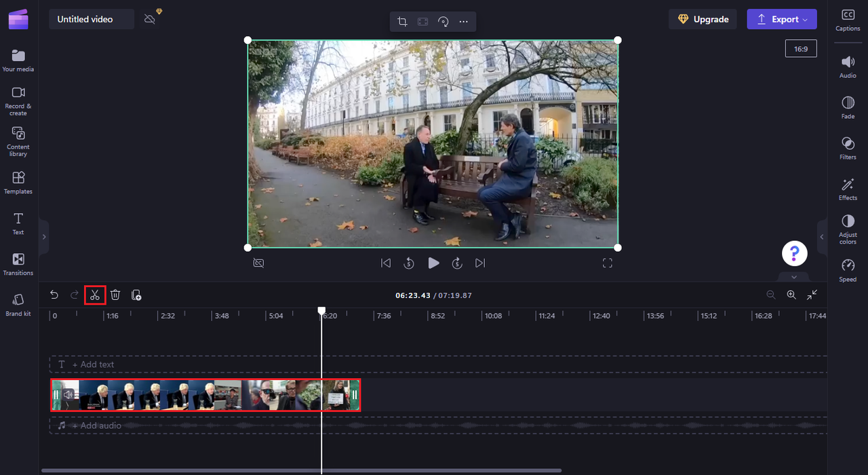Screen dimensions: 868x475
Task: Split clip with scissors tool
Action: click(x=95, y=294)
